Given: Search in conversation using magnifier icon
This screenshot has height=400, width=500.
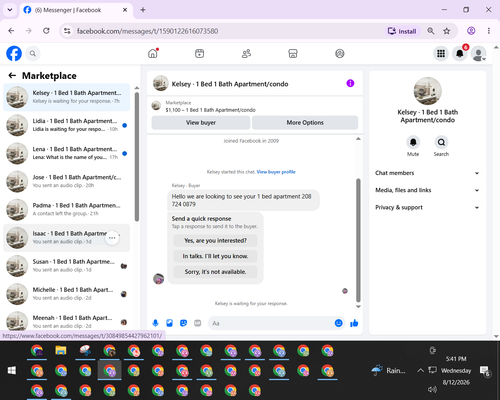Looking at the screenshot, I should 441,142.
